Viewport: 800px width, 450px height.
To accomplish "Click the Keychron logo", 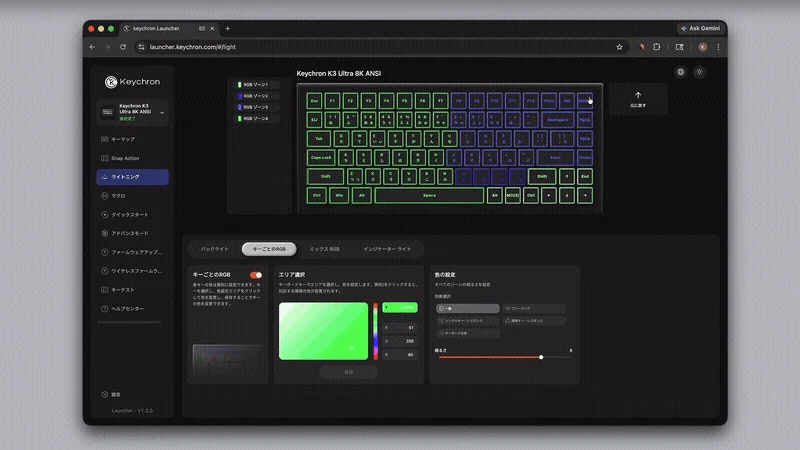I will 132,82.
